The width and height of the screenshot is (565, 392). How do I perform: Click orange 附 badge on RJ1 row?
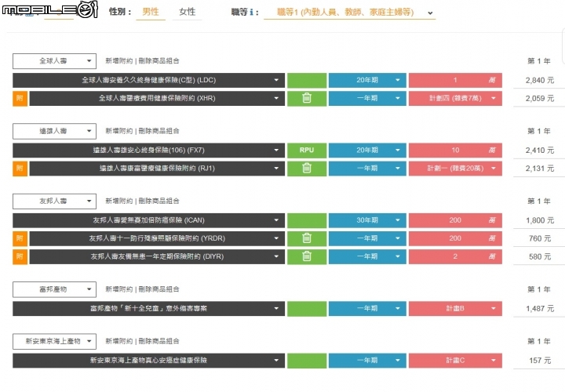tap(20, 169)
